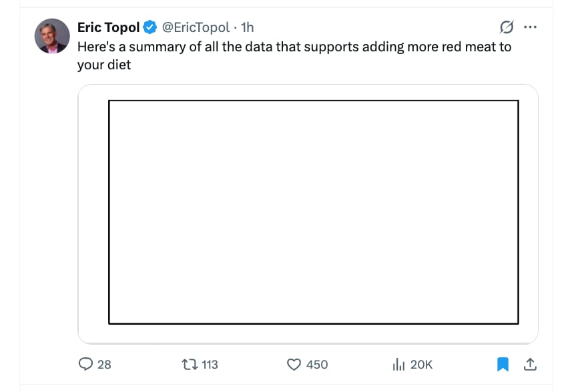Click the share upload-arrow icon
The image size is (578, 392).
pos(530,365)
